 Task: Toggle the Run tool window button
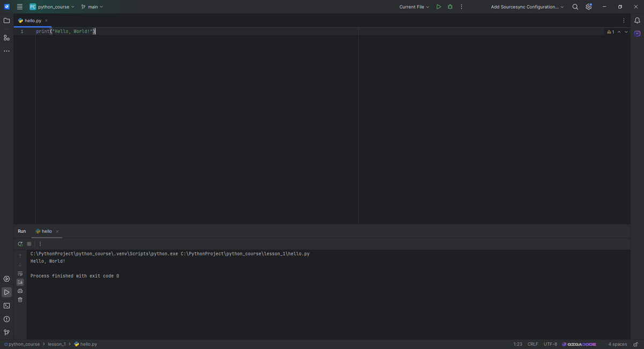(6, 292)
